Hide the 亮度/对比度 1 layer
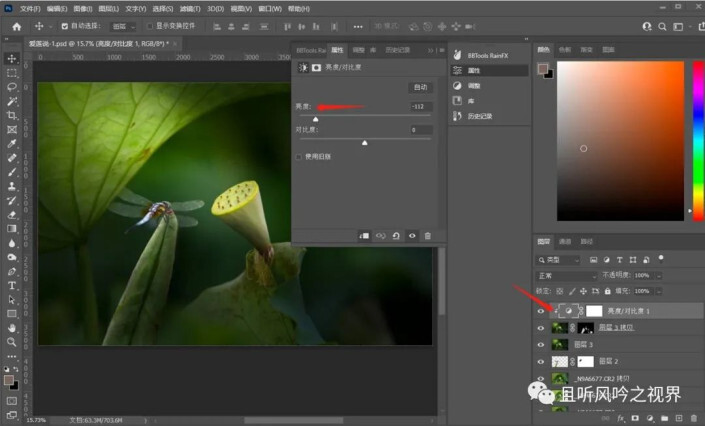705x426 pixels. click(x=541, y=312)
